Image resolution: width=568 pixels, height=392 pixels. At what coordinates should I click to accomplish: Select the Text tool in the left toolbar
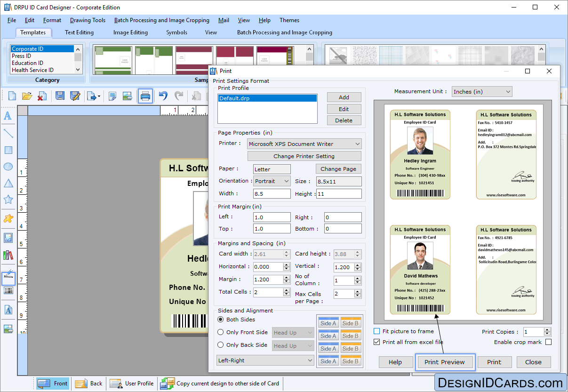click(x=8, y=116)
